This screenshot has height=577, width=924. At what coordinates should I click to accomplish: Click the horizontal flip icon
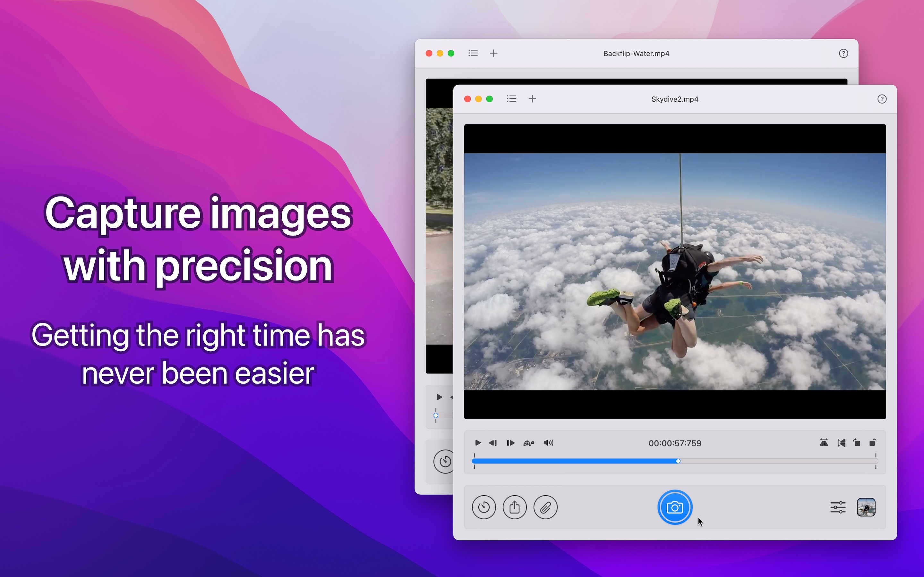coord(824,443)
